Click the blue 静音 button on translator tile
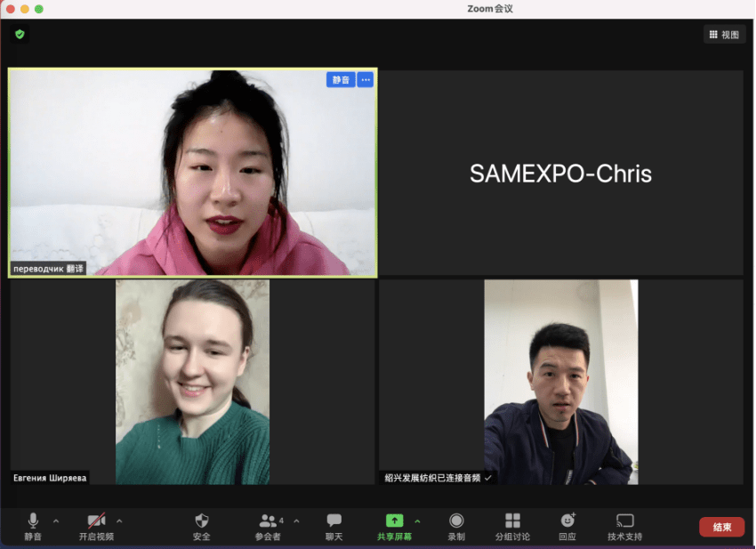 (x=341, y=80)
